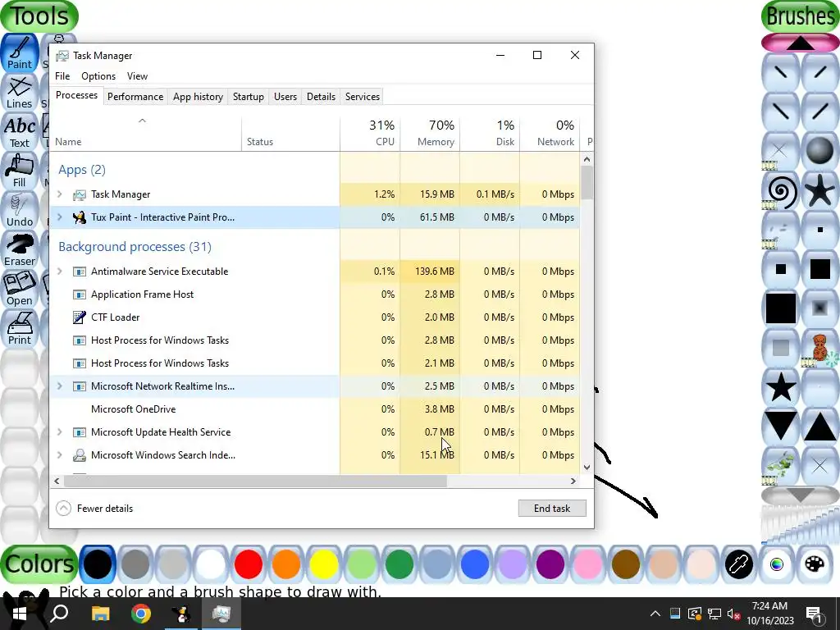Choose the brown color swatch
This screenshot has height=630, width=840.
click(626, 564)
